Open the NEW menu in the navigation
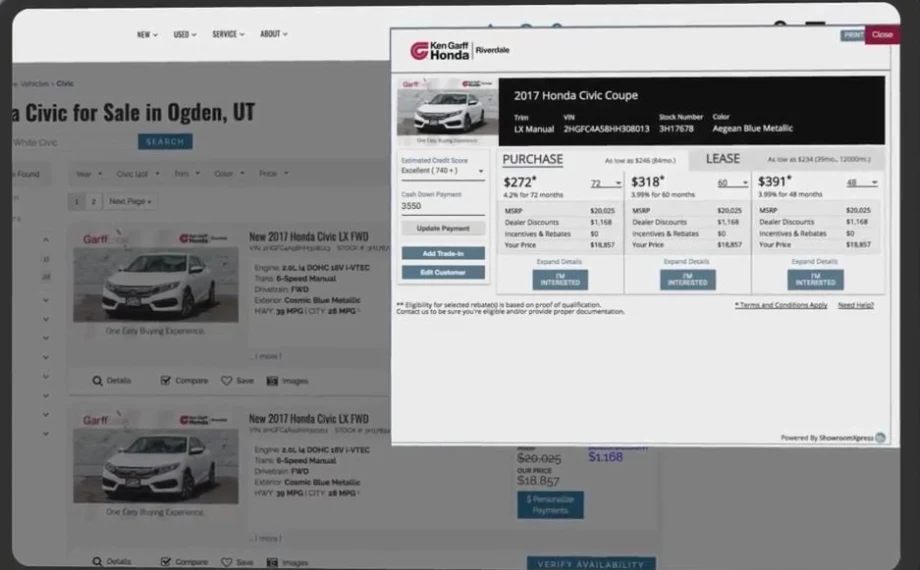 (147, 35)
